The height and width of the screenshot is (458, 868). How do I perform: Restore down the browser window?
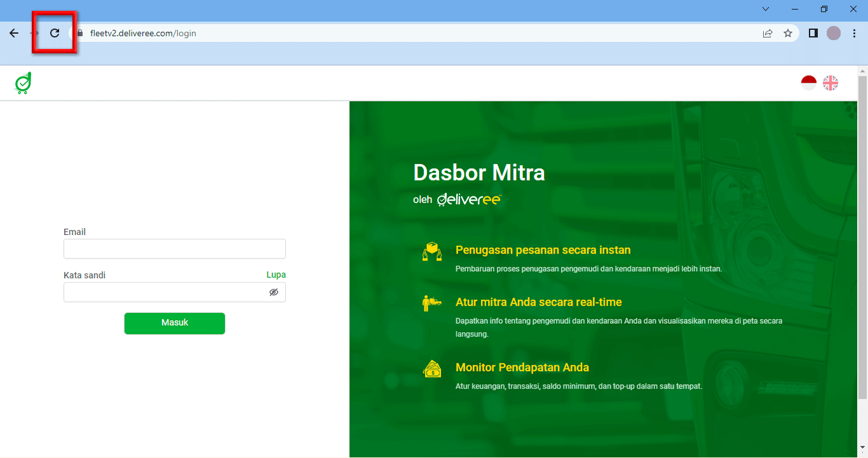pos(824,9)
